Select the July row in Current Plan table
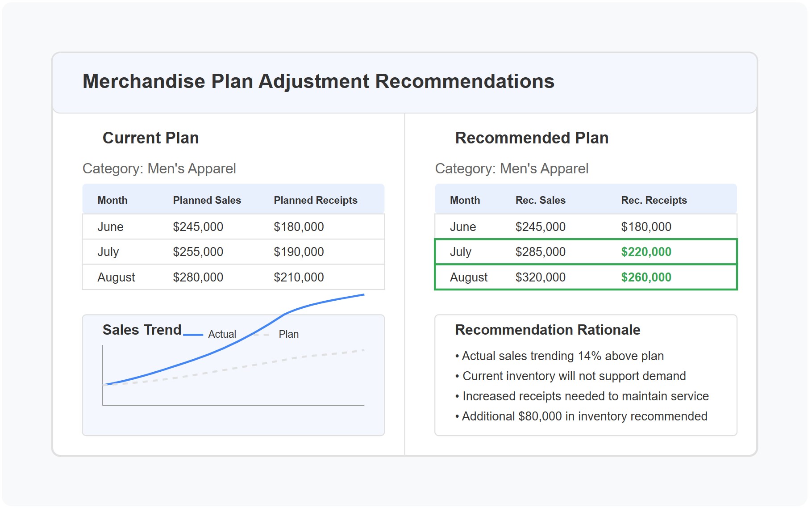 click(x=233, y=252)
